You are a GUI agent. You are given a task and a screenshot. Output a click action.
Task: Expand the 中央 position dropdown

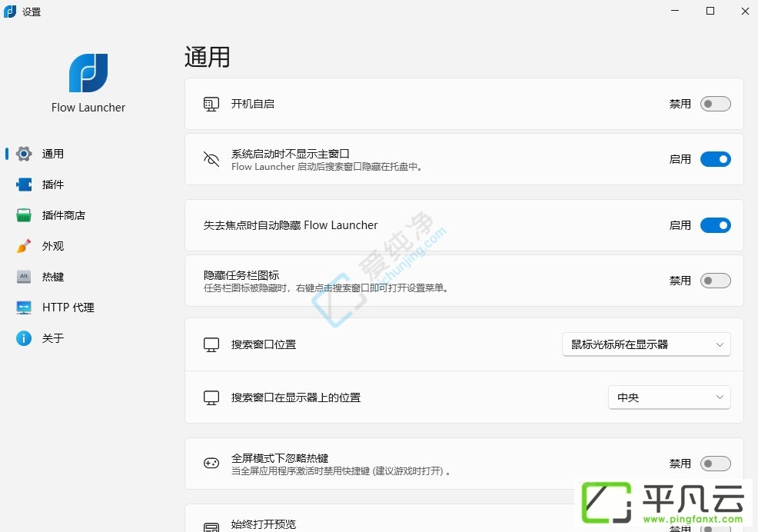tap(670, 397)
